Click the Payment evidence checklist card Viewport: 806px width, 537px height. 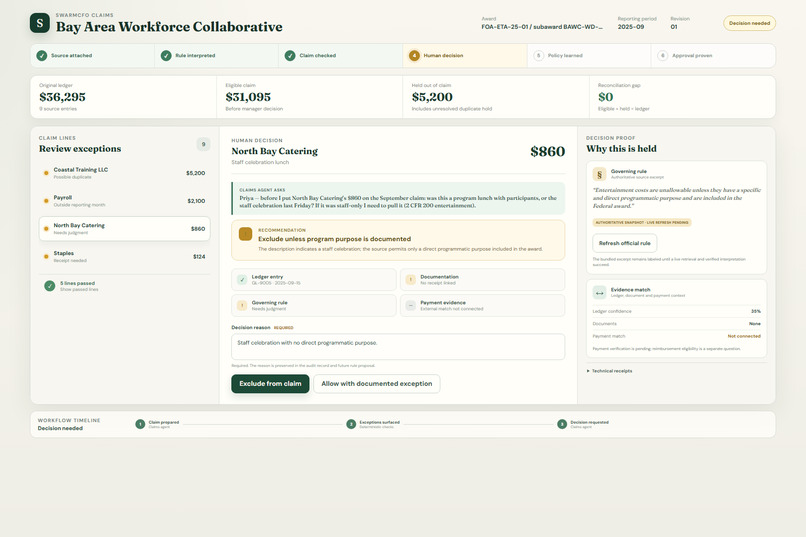coord(482,306)
